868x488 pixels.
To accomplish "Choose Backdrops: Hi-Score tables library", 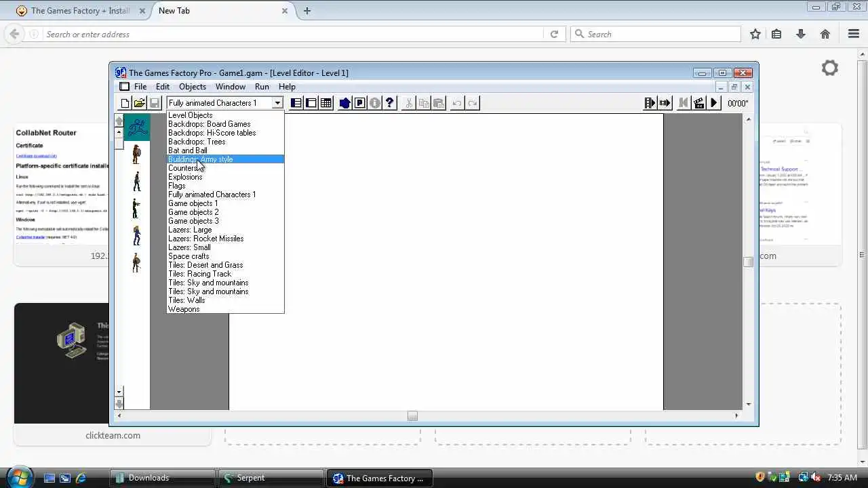I will point(225,133).
